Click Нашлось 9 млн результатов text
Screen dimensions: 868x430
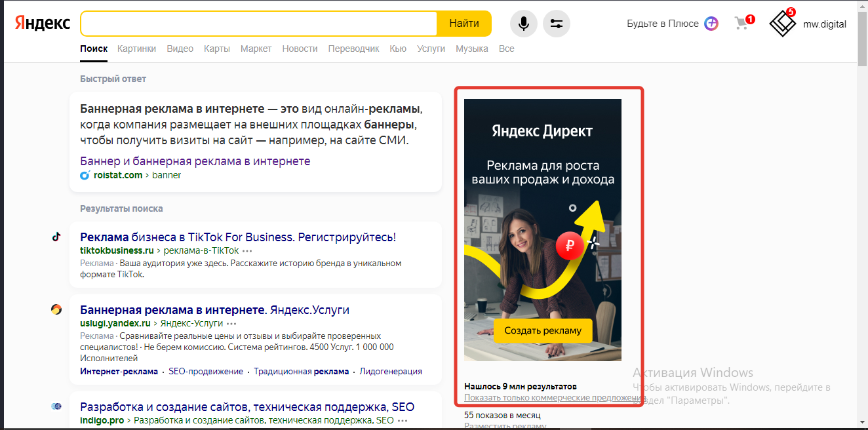pyautogui.click(x=521, y=386)
